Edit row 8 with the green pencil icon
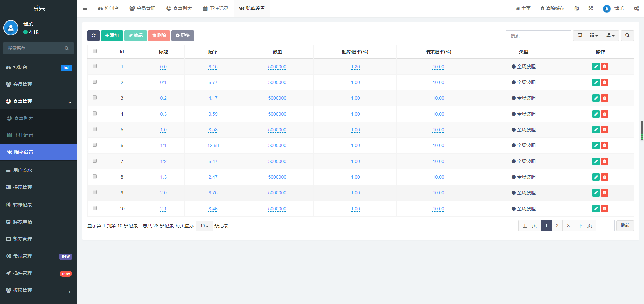This screenshot has width=644, height=304. pos(596,177)
